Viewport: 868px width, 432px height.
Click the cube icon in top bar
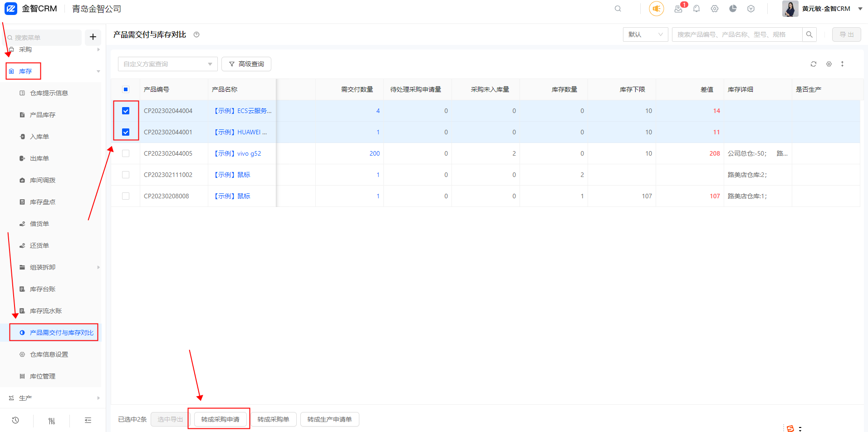tap(751, 9)
